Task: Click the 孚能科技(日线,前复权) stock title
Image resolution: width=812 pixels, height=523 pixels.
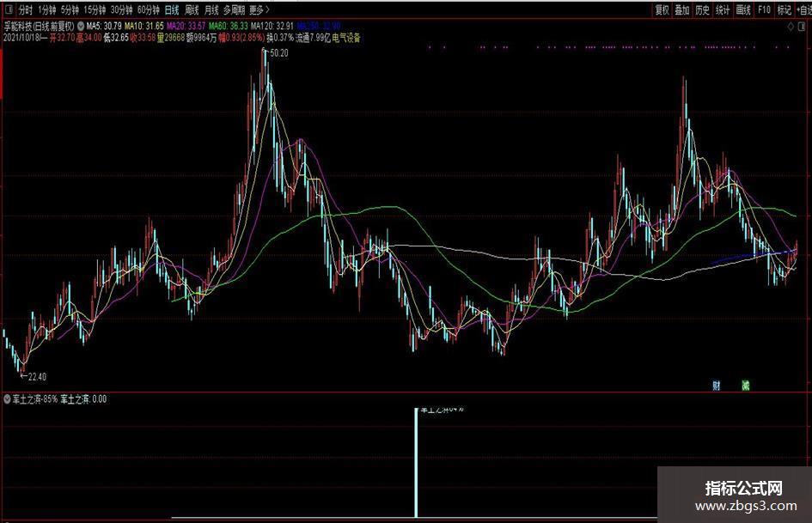Action: pos(40,26)
